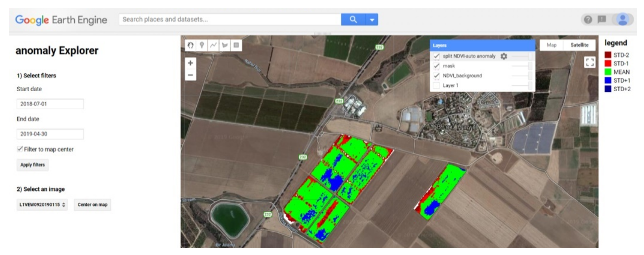The height and width of the screenshot is (255, 644).
Task: Select the draw polygon shape tool
Action: (x=225, y=45)
